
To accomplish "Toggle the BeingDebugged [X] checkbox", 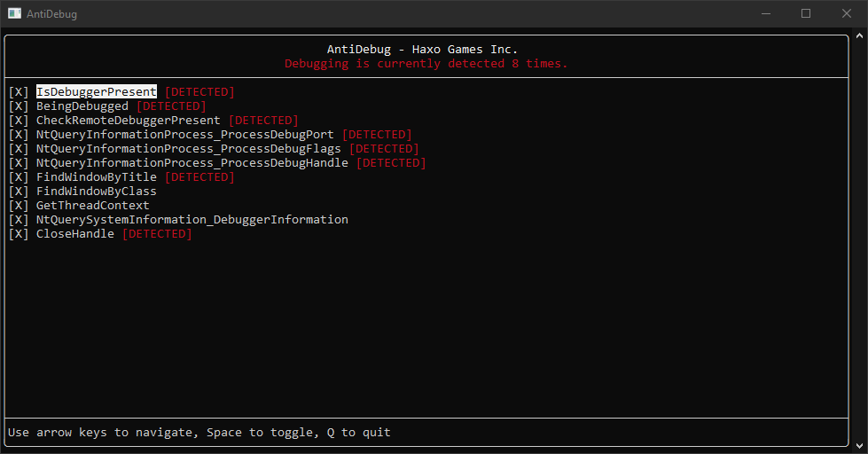I will point(19,106).
